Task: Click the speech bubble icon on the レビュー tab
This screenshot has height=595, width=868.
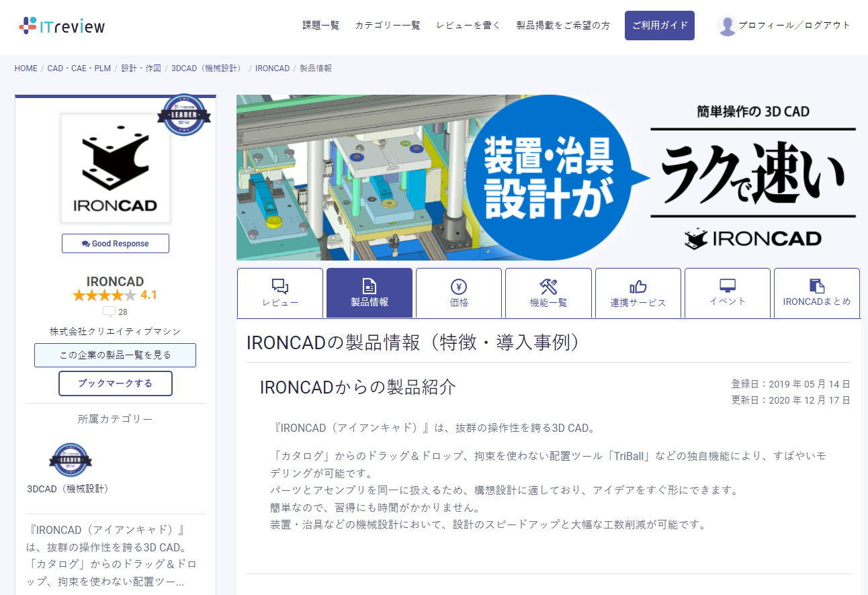Action: [x=280, y=287]
